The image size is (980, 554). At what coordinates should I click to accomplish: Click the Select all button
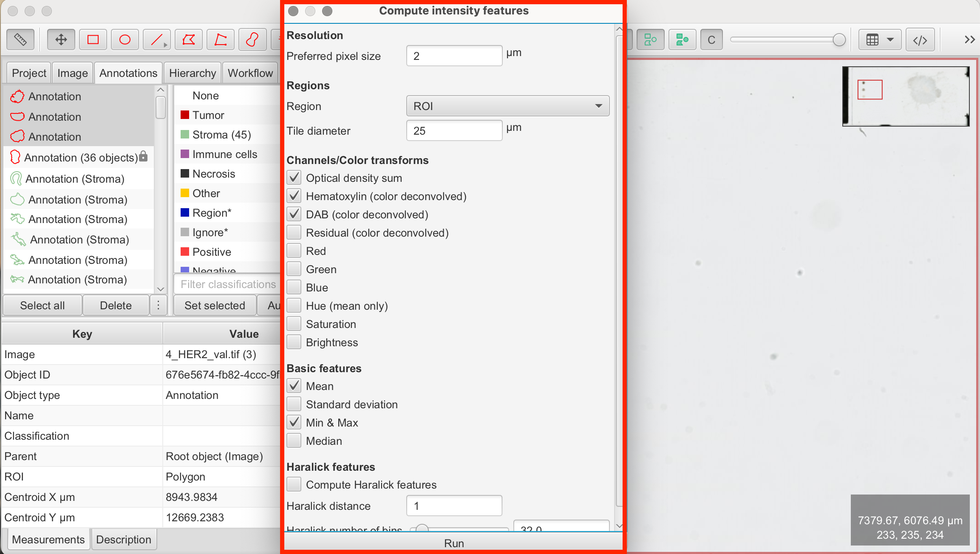point(42,305)
